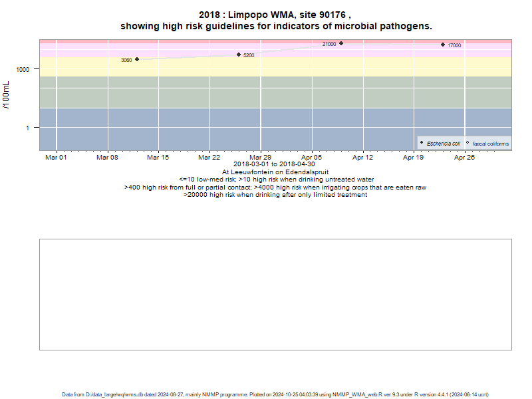Click the Leeuwfontein on Edendalspruit caption
Screen dimensions: 532x399
pyautogui.click(x=275, y=172)
